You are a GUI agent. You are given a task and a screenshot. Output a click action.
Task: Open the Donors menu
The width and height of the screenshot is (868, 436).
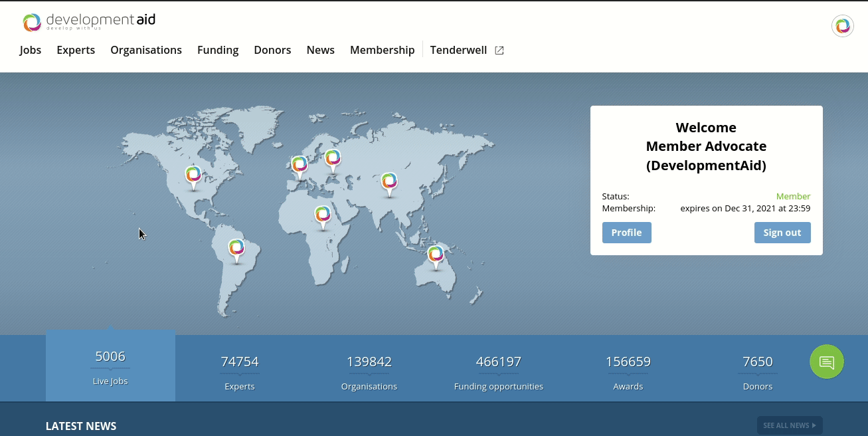[272, 50]
